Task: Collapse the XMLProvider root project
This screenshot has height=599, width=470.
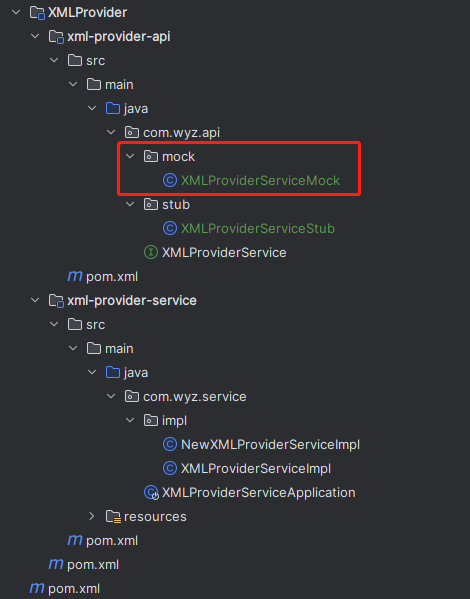Action: click(16, 12)
